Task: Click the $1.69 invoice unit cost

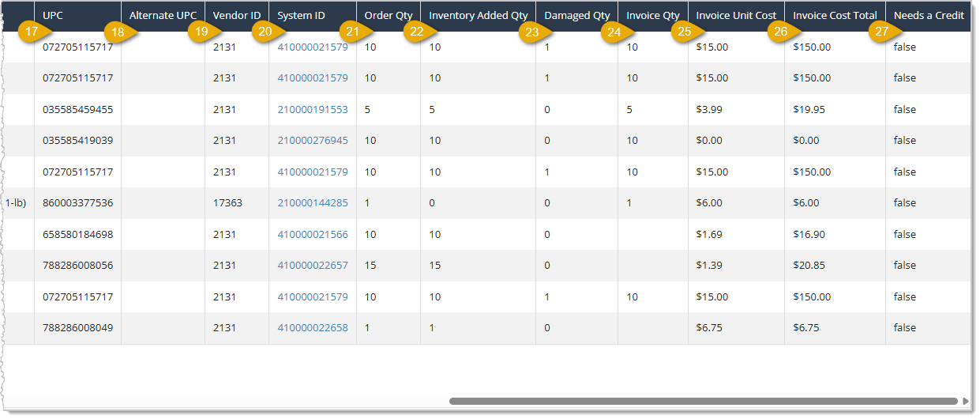Action: tap(709, 235)
